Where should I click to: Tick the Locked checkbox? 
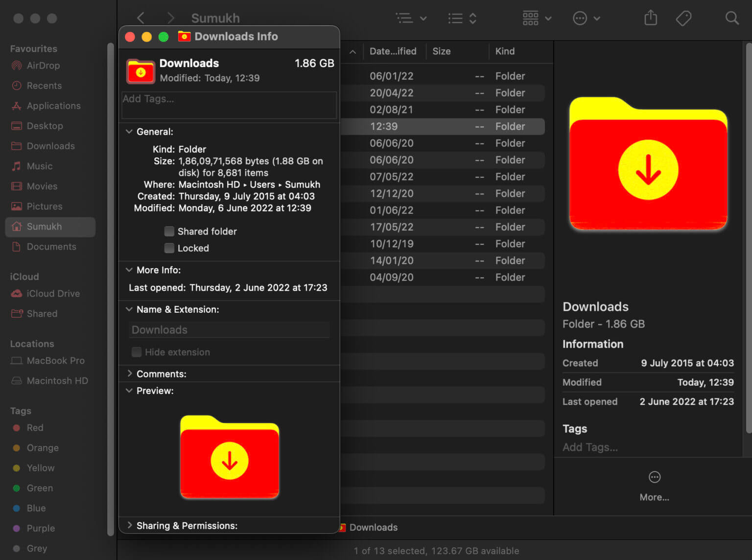(169, 248)
